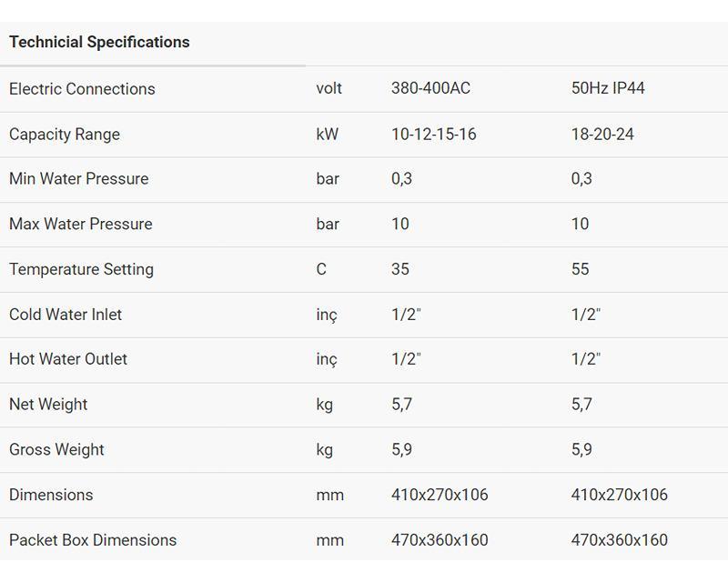
Task: Click the Max Water Pressure label
Action: click(x=81, y=224)
